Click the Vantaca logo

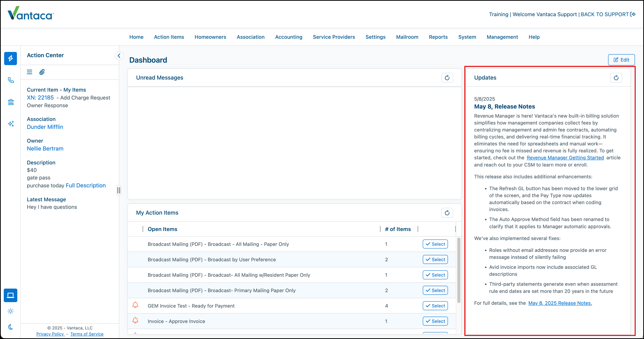click(31, 13)
